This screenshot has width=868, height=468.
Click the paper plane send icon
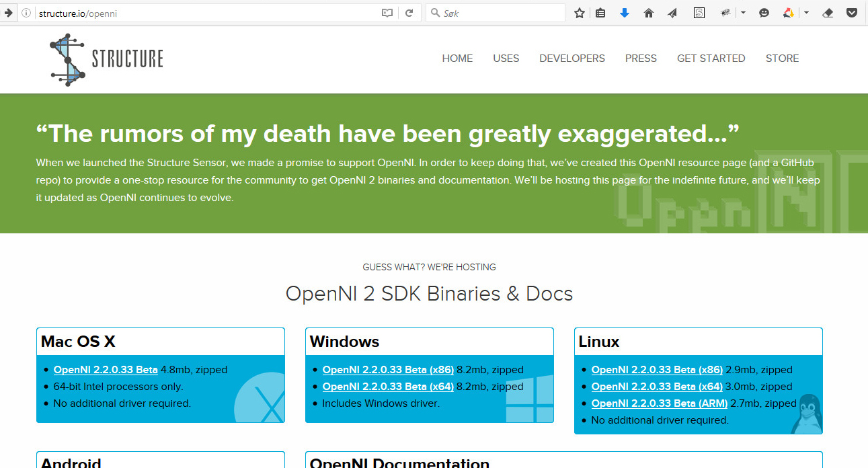672,13
